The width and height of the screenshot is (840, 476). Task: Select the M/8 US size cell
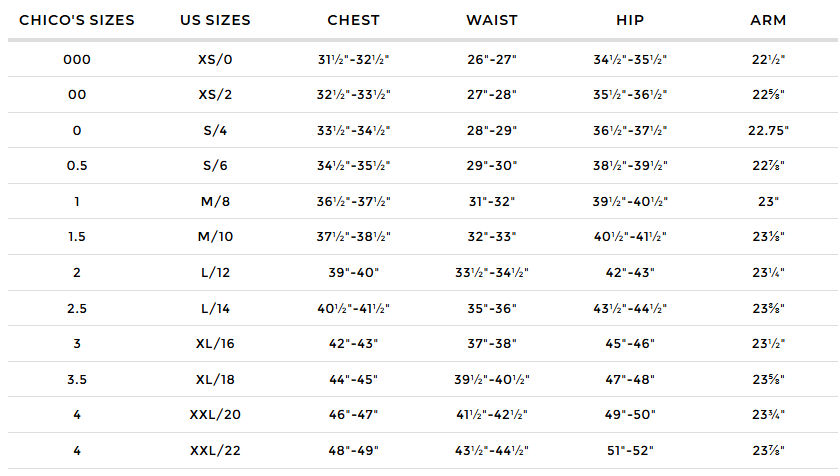(215, 201)
